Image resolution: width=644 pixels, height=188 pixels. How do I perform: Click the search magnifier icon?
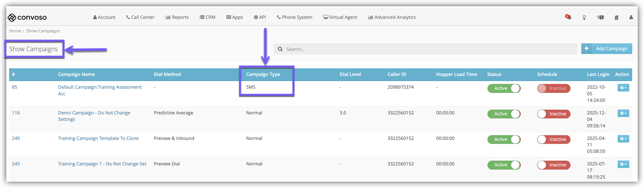point(280,49)
